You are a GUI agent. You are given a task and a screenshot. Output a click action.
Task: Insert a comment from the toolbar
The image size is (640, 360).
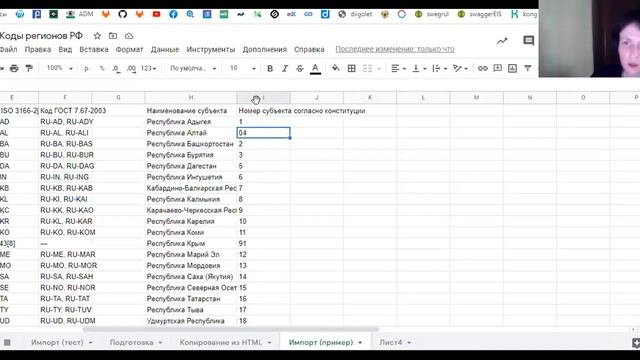click(x=498, y=68)
